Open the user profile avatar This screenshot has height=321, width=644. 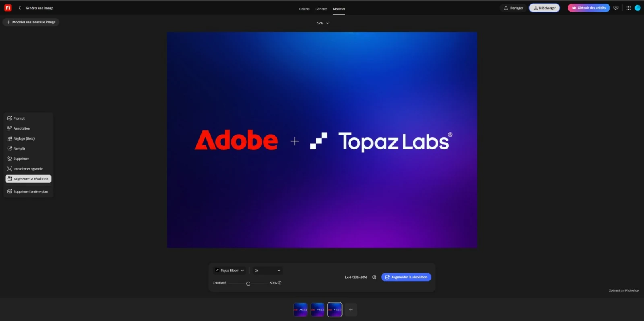tap(638, 8)
